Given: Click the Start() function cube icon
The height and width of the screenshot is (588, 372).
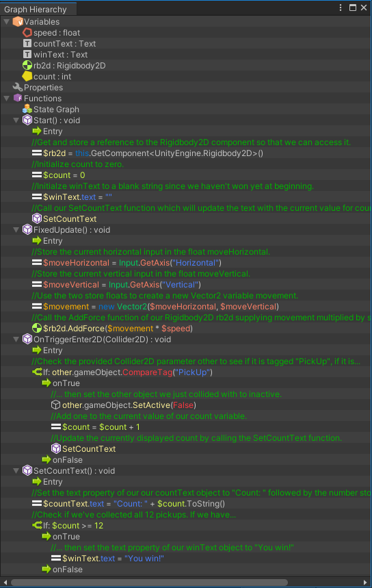Looking at the screenshot, I should [27, 120].
